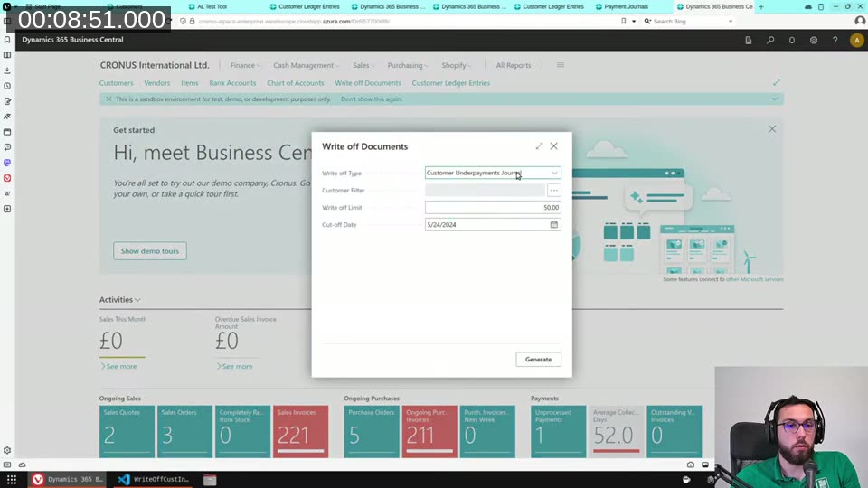
Task: Open the search magnifier icon in header
Action: click(770, 40)
